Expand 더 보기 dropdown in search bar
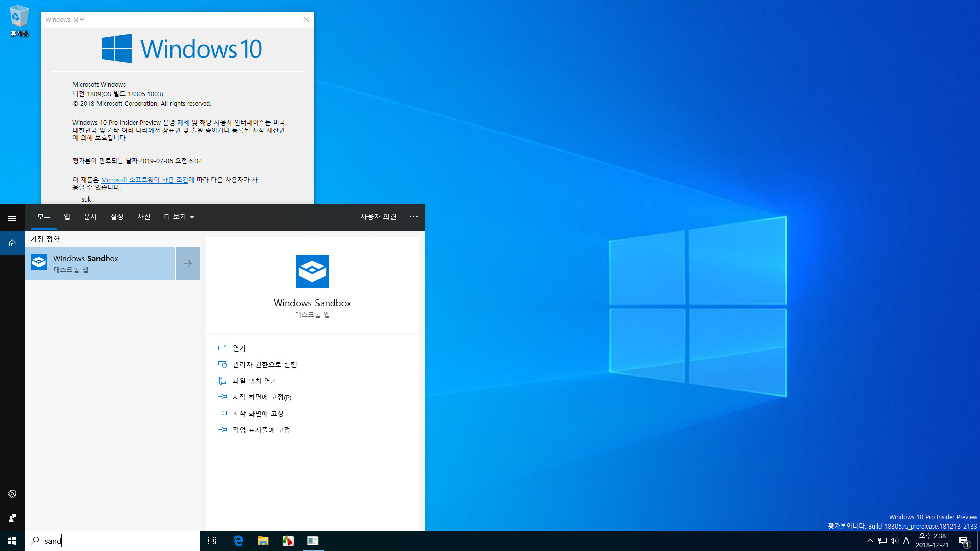 pos(178,217)
